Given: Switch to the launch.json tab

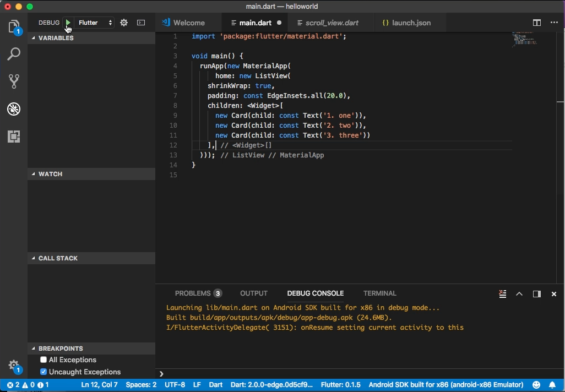Looking at the screenshot, I should (x=410, y=23).
